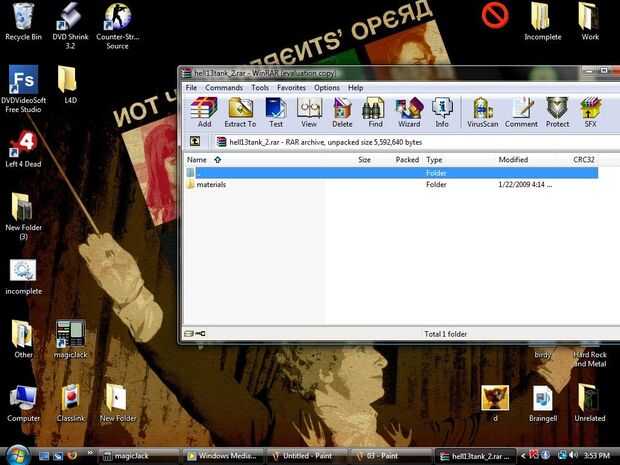
Task: Select New Folder (3) on desktop
Action: 23,216
